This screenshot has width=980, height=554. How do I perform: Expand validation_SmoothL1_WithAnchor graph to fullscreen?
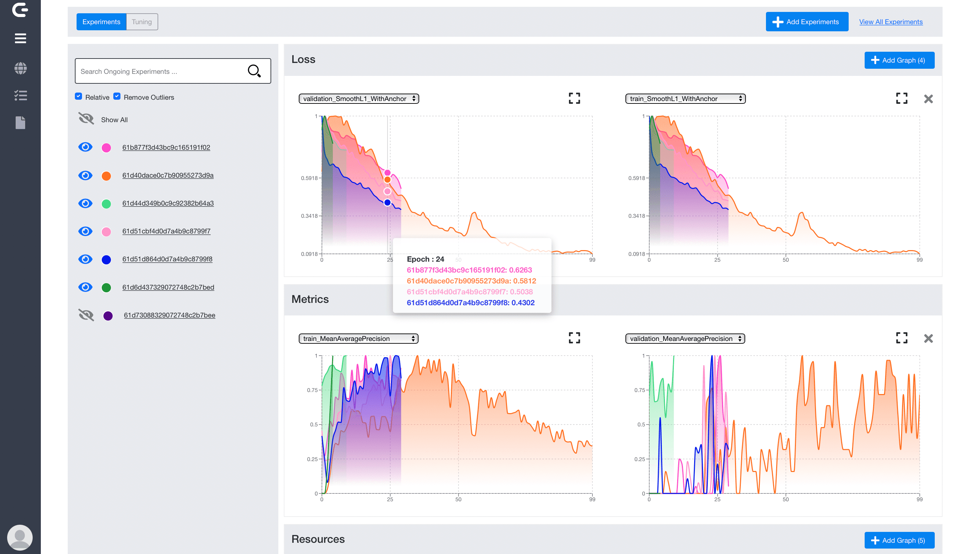(574, 98)
